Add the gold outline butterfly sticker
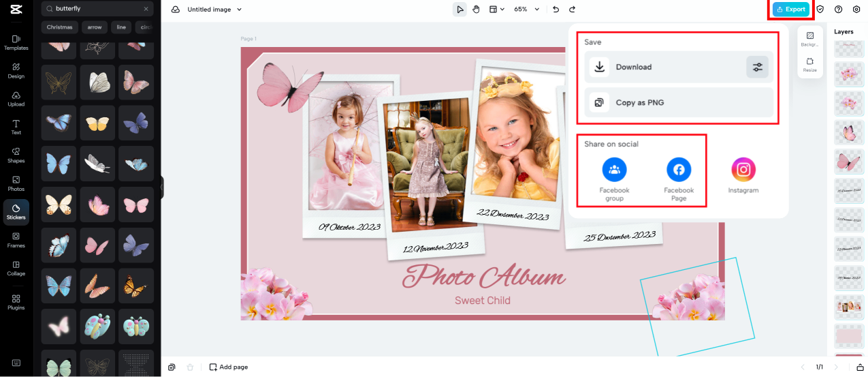Screen dimensions: 868x379 coord(59,82)
